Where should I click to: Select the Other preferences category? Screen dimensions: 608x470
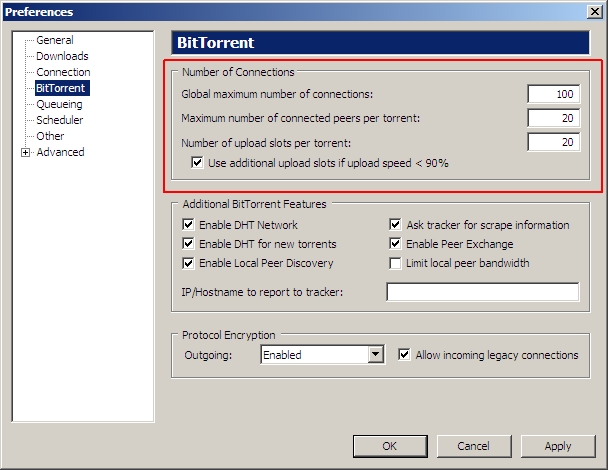point(50,136)
